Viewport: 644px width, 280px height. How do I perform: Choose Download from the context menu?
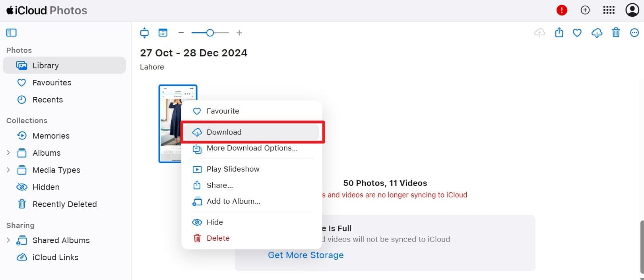pyautogui.click(x=224, y=132)
